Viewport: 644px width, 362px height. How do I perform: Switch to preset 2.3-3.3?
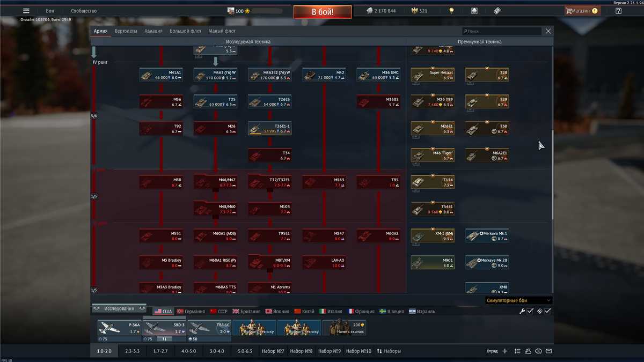pyautogui.click(x=132, y=351)
